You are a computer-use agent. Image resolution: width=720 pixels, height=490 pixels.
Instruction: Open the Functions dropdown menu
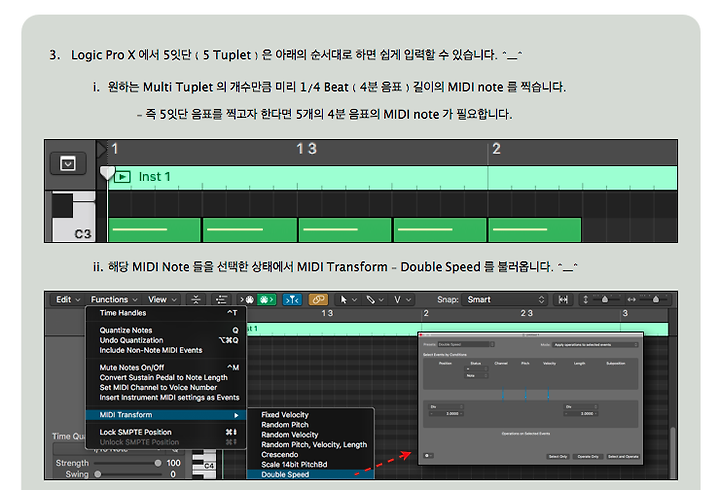point(114,299)
